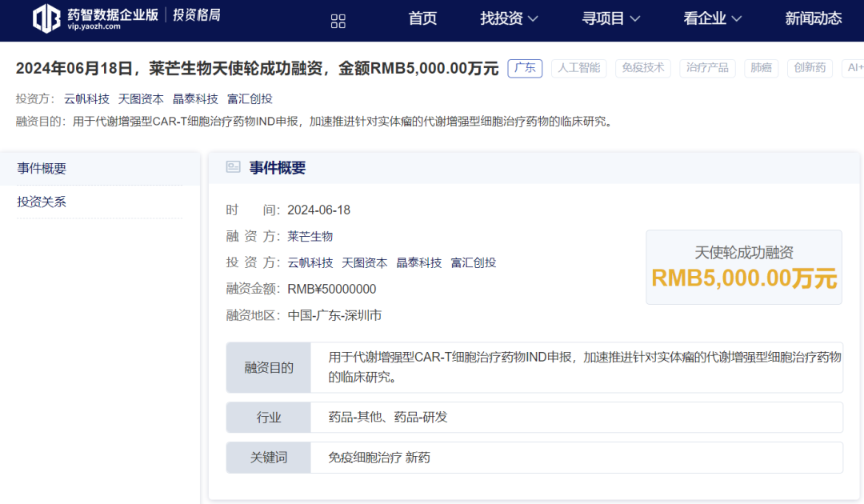
Task: Expand the chevron beside 找投资
Action: pyautogui.click(x=533, y=19)
